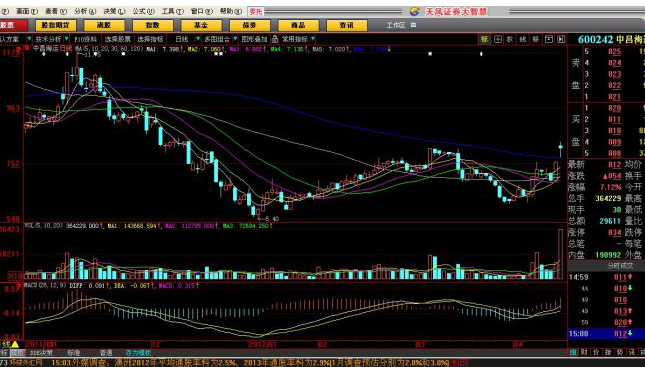Click the 移 move icon in chart toolbar

point(536,39)
